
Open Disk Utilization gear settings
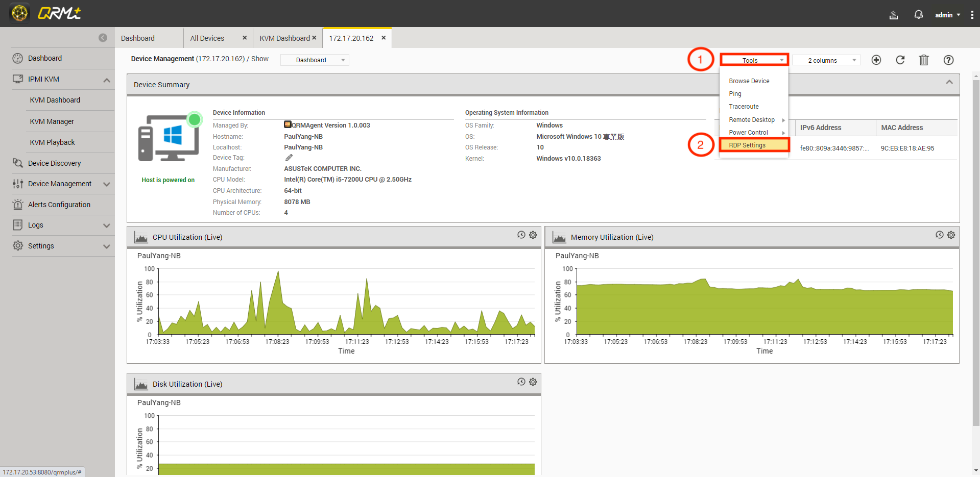[533, 382]
